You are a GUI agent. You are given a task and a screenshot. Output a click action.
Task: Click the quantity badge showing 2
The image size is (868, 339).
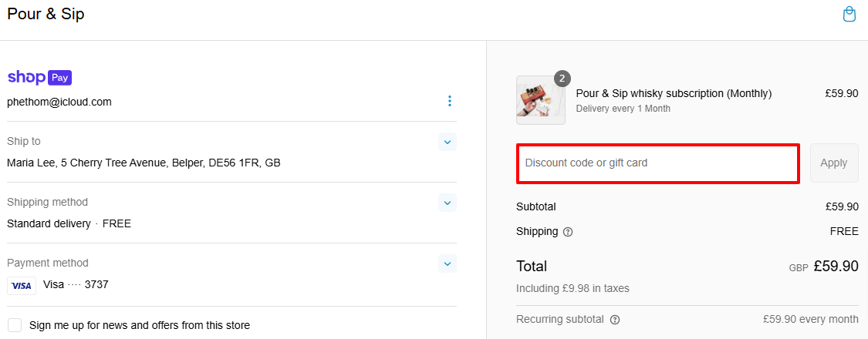pos(562,79)
